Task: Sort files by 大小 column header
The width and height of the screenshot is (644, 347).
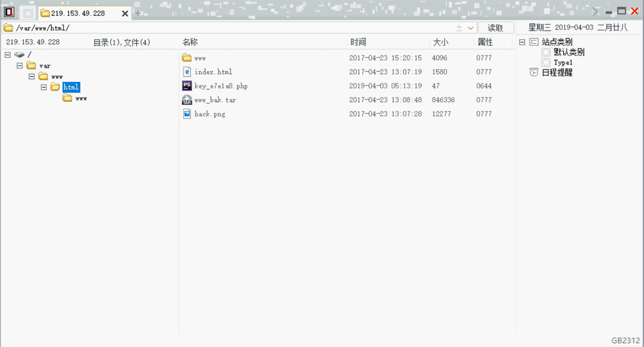Action: (x=441, y=42)
